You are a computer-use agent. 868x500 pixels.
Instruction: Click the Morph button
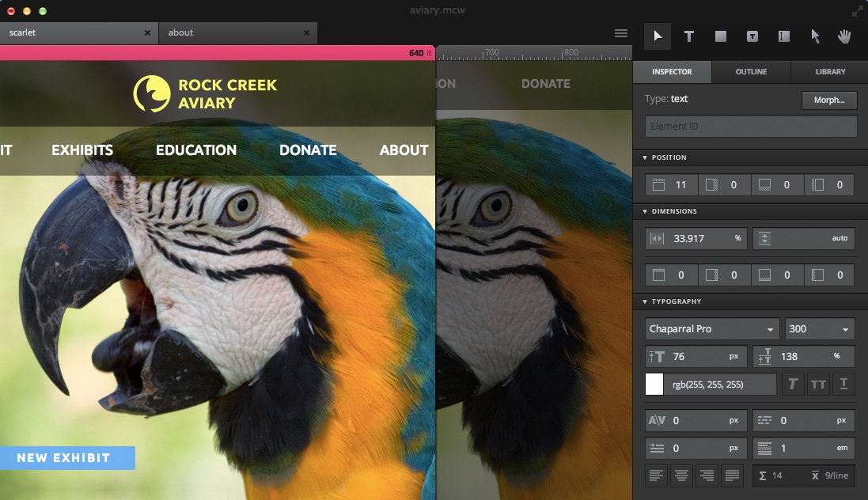(x=828, y=100)
